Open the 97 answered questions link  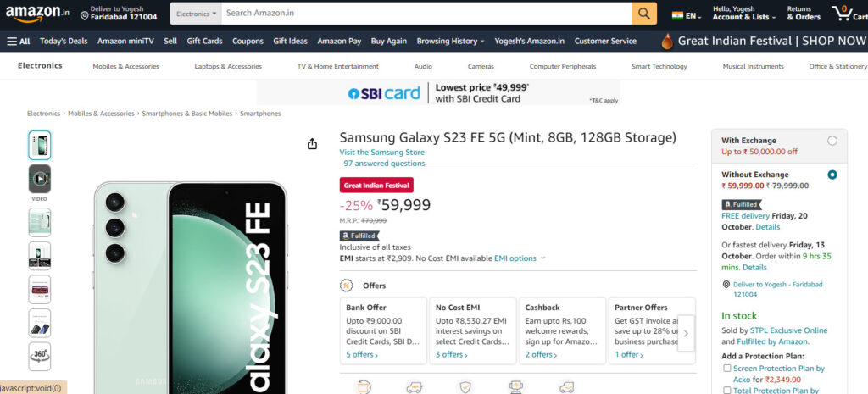[384, 164]
